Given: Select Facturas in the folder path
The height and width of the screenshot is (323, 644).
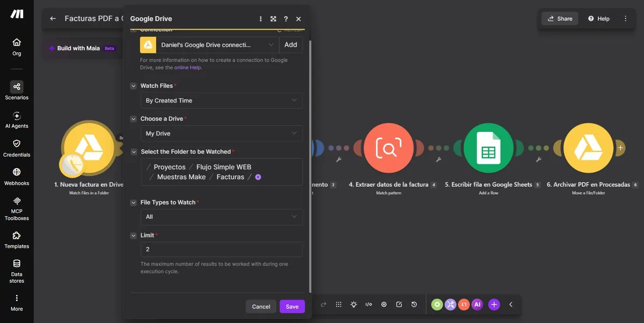Looking at the screenshot, I should pos(230,177).
